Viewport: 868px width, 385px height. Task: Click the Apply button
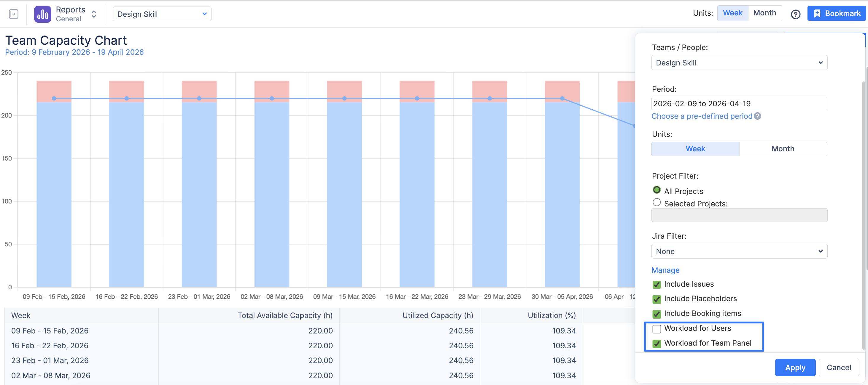tap(795, 368)
